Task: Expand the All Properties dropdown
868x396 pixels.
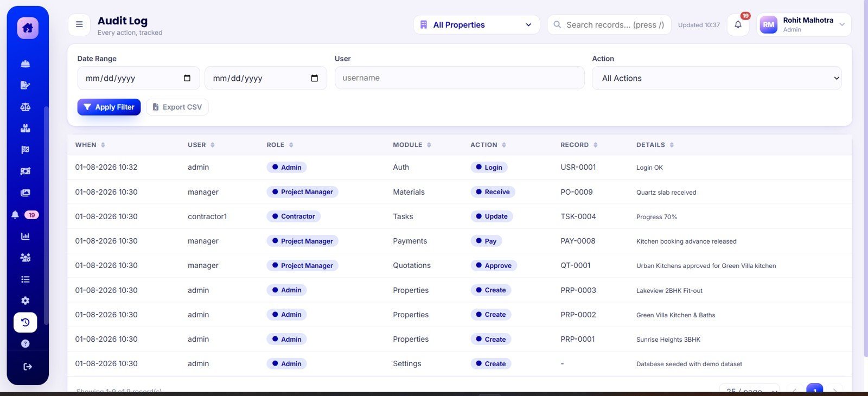Action: (477, 25)
